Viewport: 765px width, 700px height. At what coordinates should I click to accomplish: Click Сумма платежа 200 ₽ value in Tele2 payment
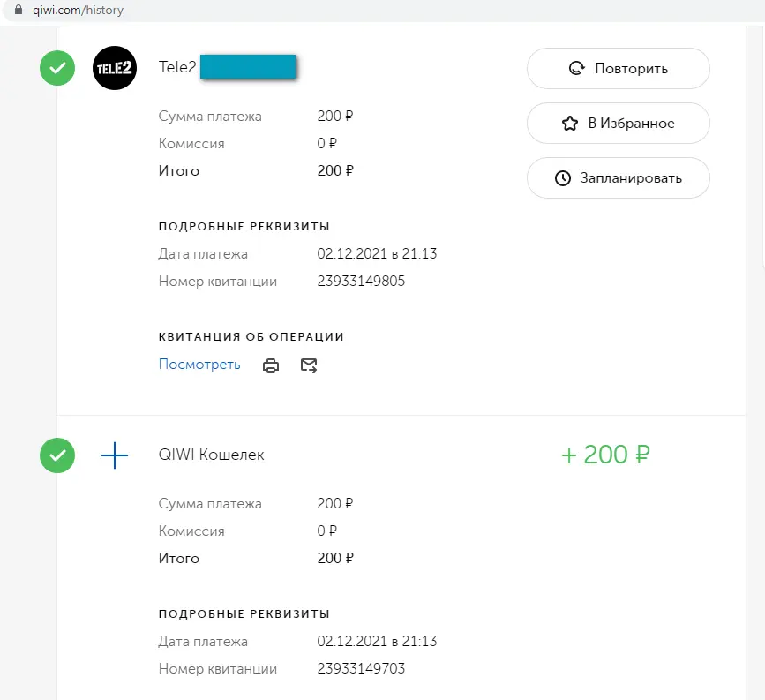coord(335,117)
